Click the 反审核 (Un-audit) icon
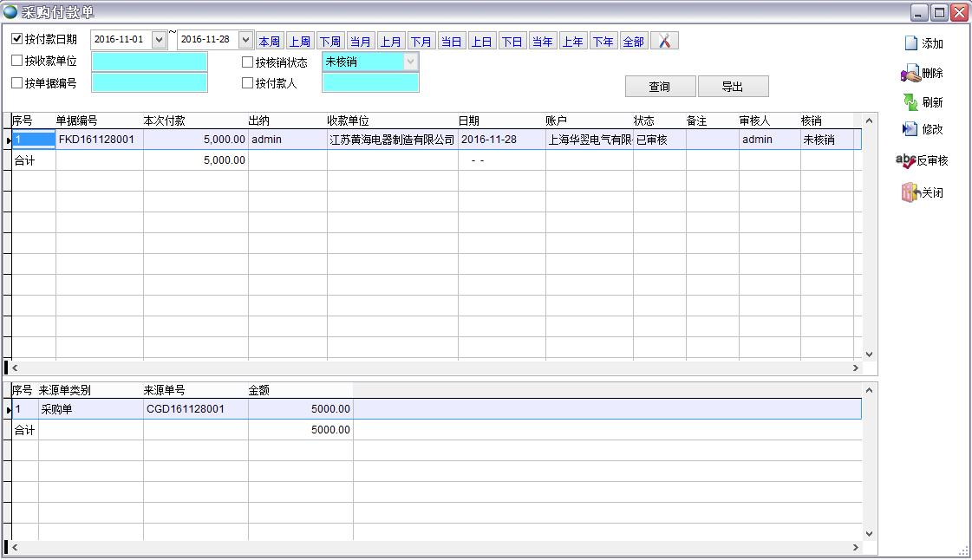 click(x=905, y=160)
